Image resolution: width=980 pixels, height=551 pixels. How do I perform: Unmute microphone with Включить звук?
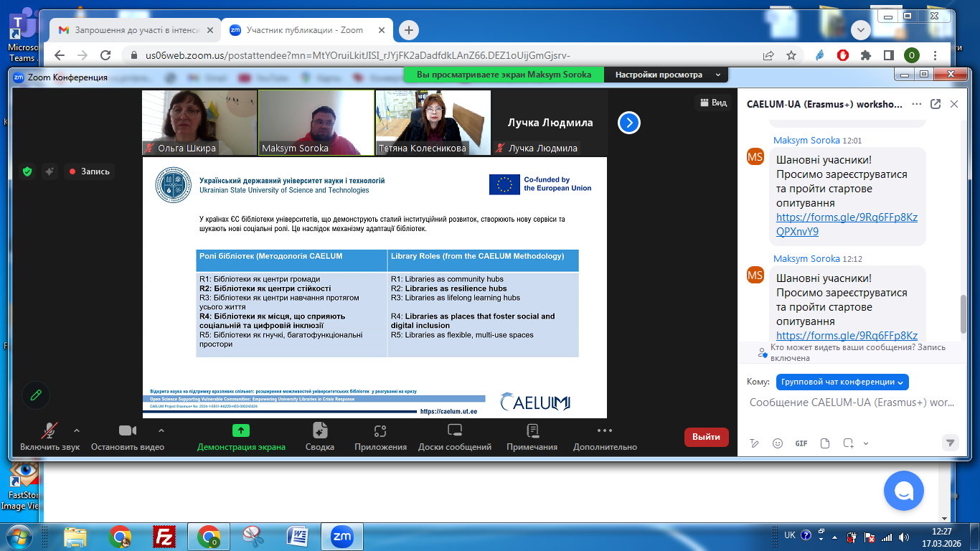click(50, 431)
